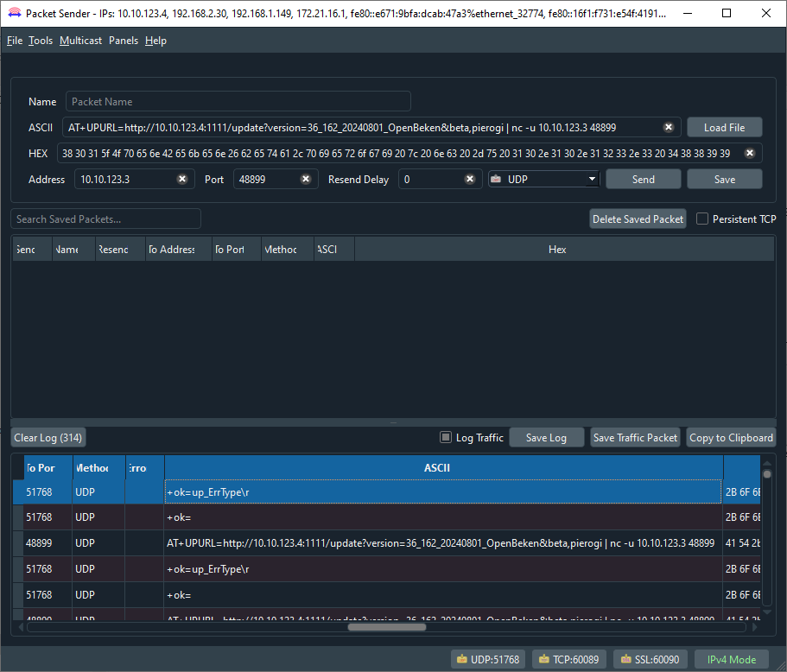Click the log's horizontal scrollbar thumb

coord(387,627)
